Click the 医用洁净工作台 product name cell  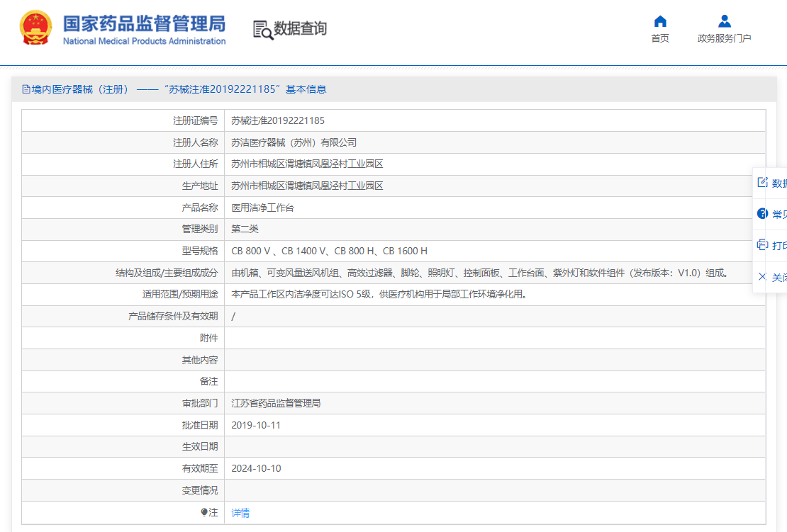point(262,208)
